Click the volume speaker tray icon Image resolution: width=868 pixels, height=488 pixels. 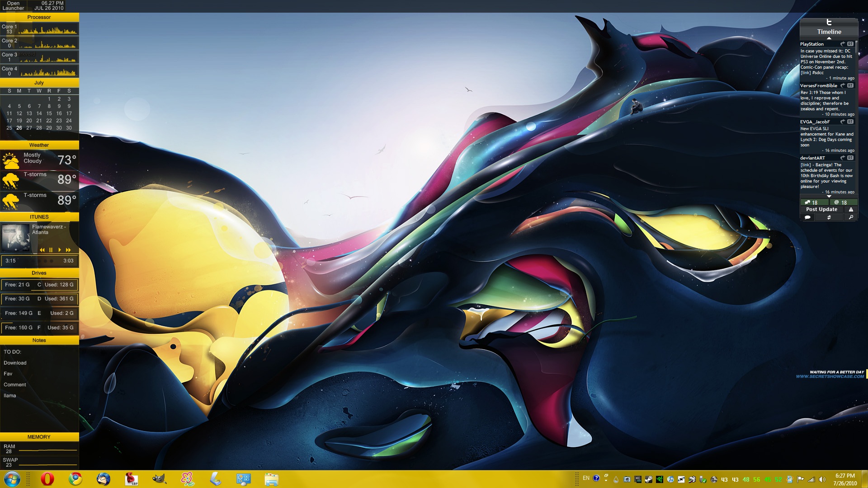click(822, 479)
